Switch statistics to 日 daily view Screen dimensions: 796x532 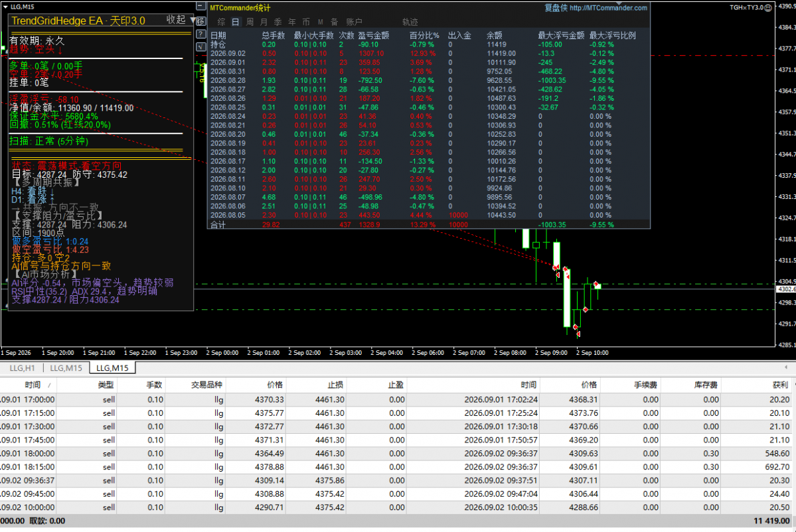click(x=235, y=22)
